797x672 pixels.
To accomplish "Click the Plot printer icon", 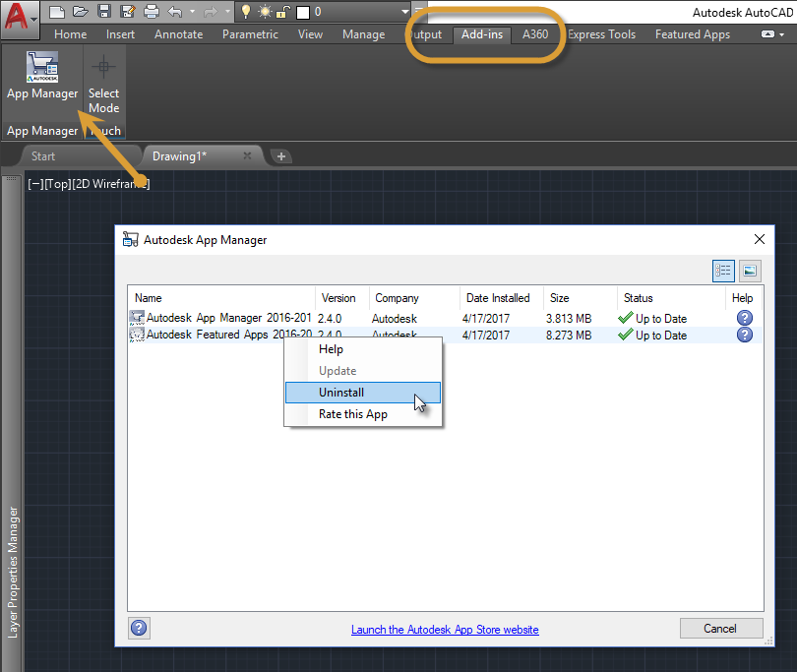I will (152, 12).
